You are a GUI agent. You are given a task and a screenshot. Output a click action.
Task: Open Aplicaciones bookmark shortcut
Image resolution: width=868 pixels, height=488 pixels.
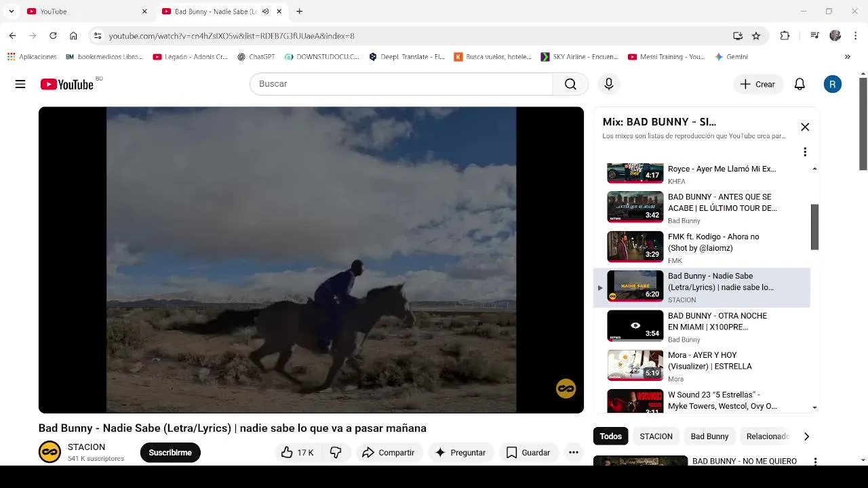click(x=32, y=57)
